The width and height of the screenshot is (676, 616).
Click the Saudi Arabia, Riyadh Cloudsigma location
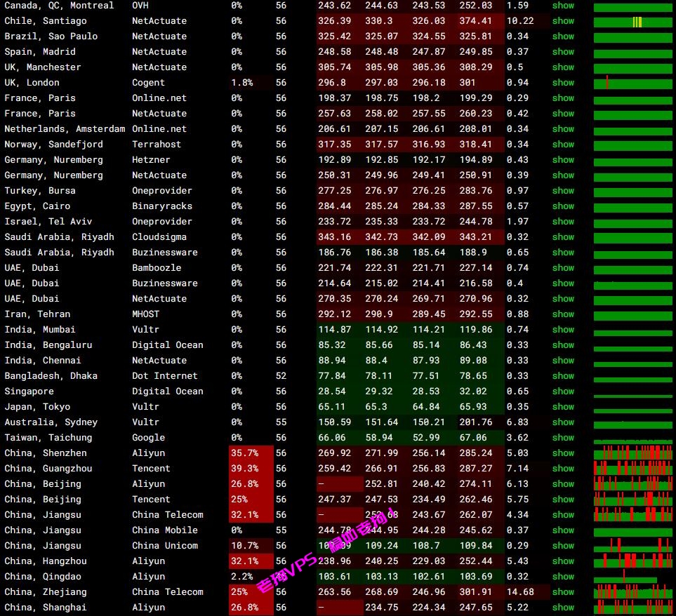[60, 237]
